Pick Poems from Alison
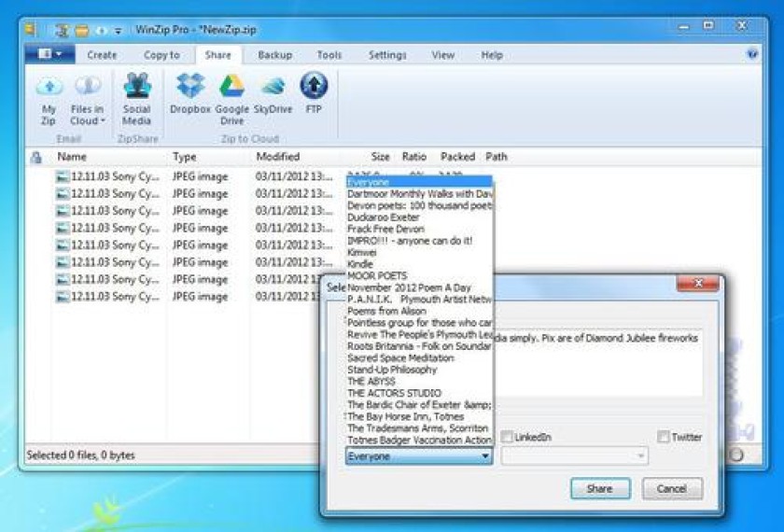This screenshot has width=784, height=532. 419,311
